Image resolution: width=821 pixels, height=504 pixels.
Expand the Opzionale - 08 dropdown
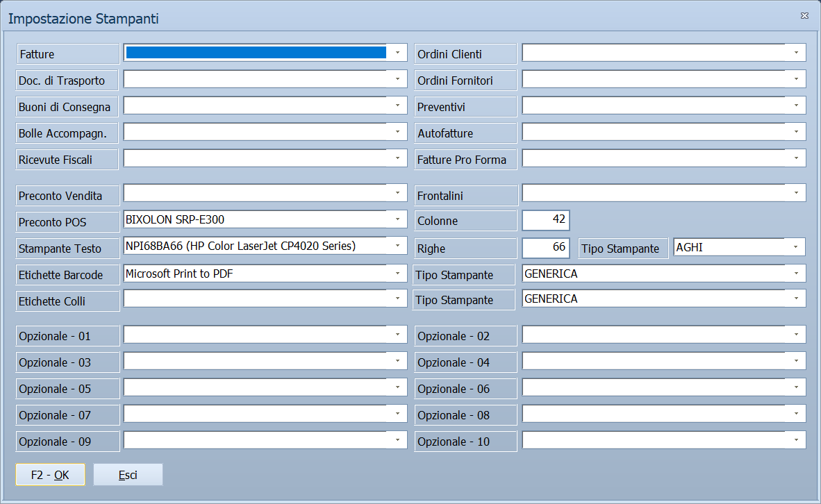pos(796,414)
